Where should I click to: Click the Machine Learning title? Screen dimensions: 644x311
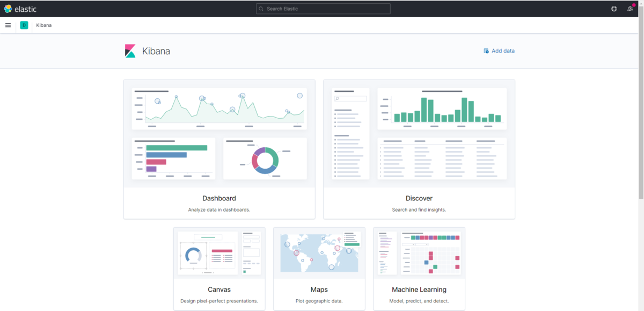point(419,290)
